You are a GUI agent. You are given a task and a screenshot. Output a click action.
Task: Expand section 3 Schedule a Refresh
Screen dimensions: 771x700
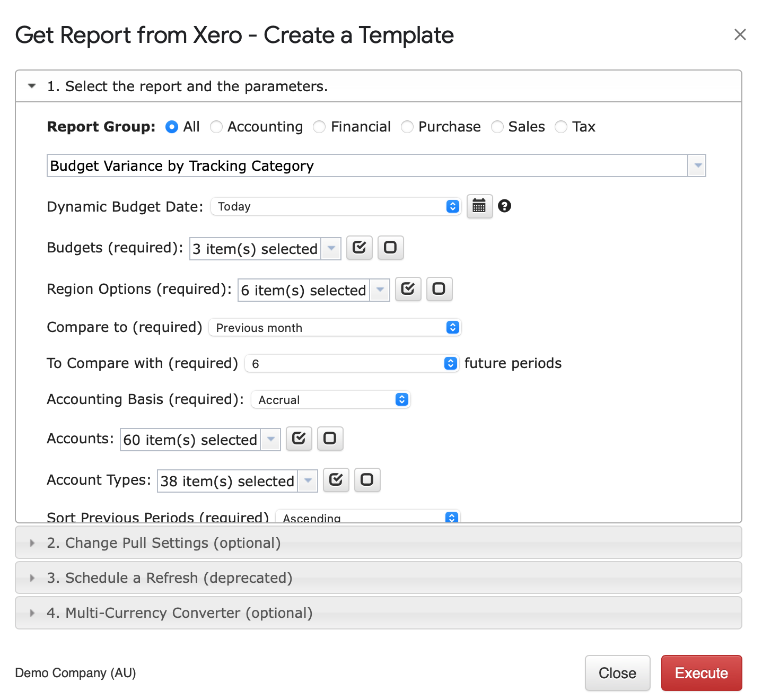coord(379,577)
